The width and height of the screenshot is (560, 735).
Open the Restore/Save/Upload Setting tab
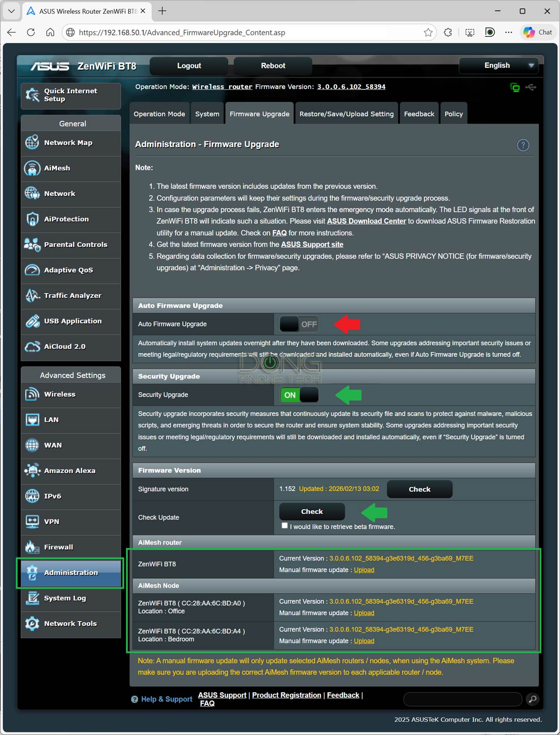click(x=346, y=114)
